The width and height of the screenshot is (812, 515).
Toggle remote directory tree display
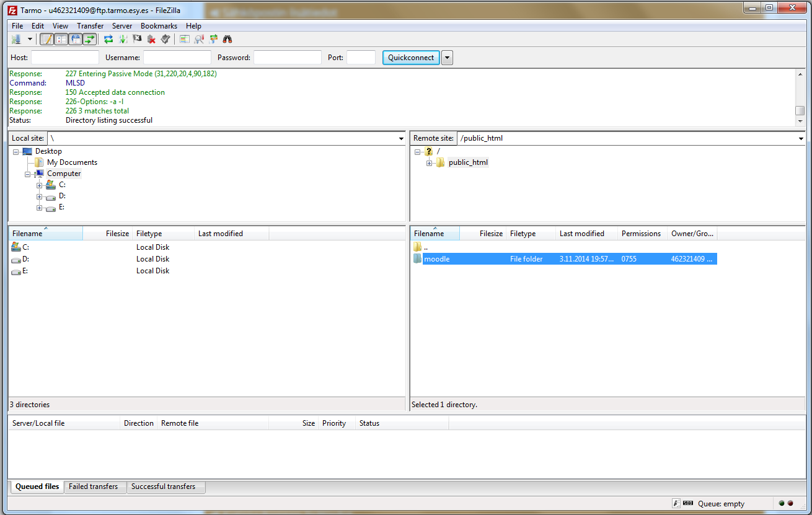pos(76,39)
